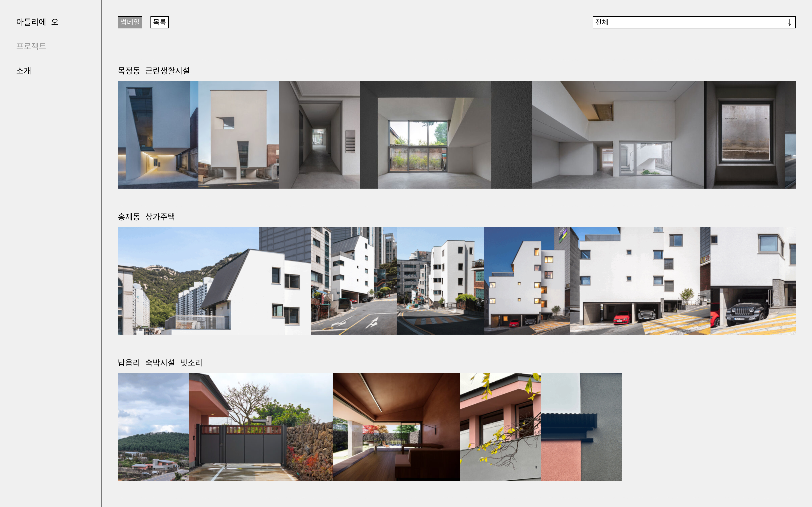Open 목정동 근린생활시설 project title

[x=154, y=71]
